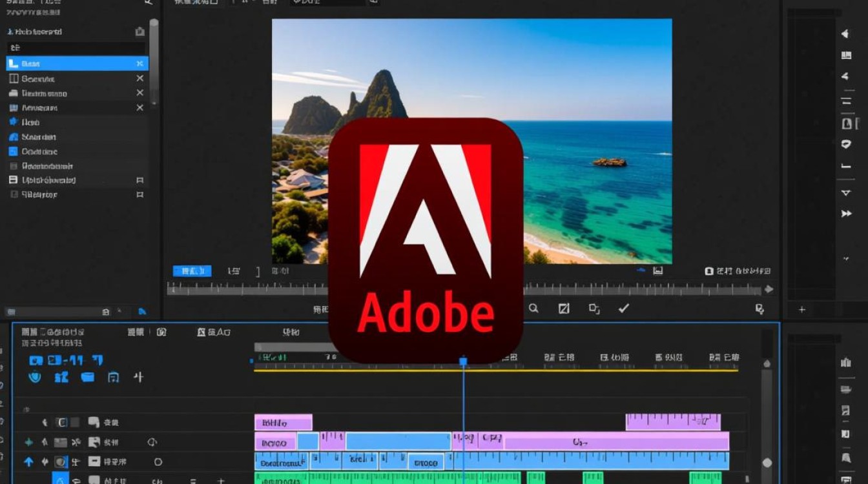Click the magnifier zoom icon below the preview
Viewport: 868px width, 484px height.
coord(533,308)
